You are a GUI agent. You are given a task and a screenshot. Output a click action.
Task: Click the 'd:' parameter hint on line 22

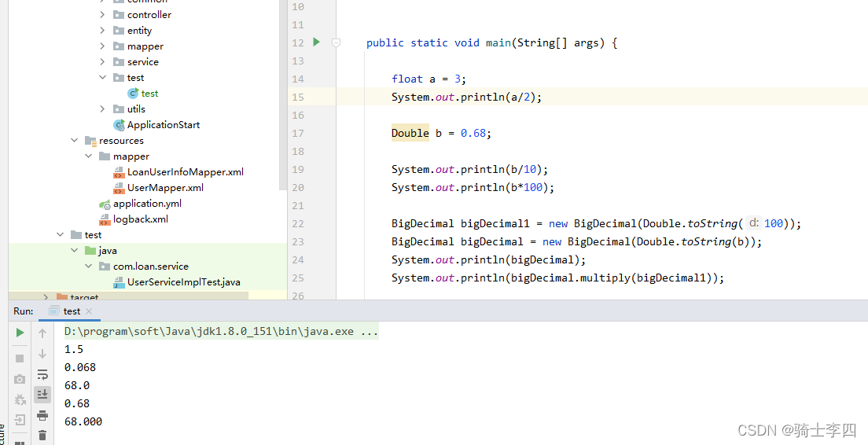point(753,223)
